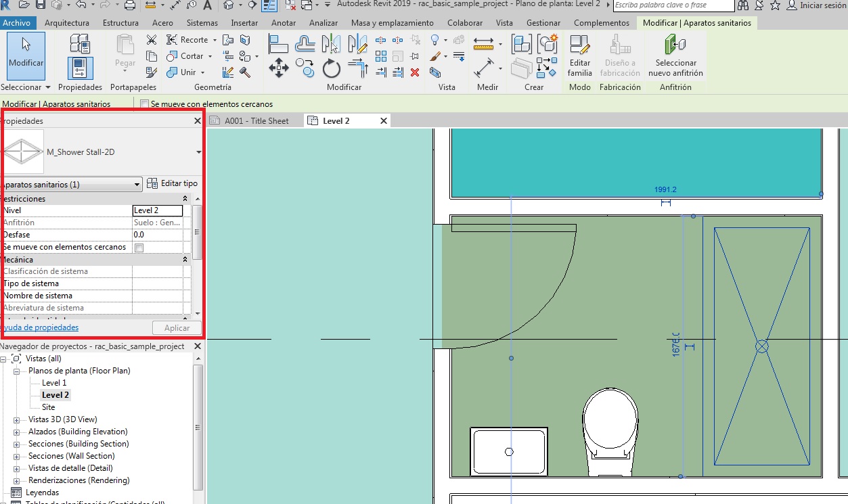Viewport: 848px width, 504px height.
Task: Expand Vistas 3D (3D View) tree node
Action: 16,419
